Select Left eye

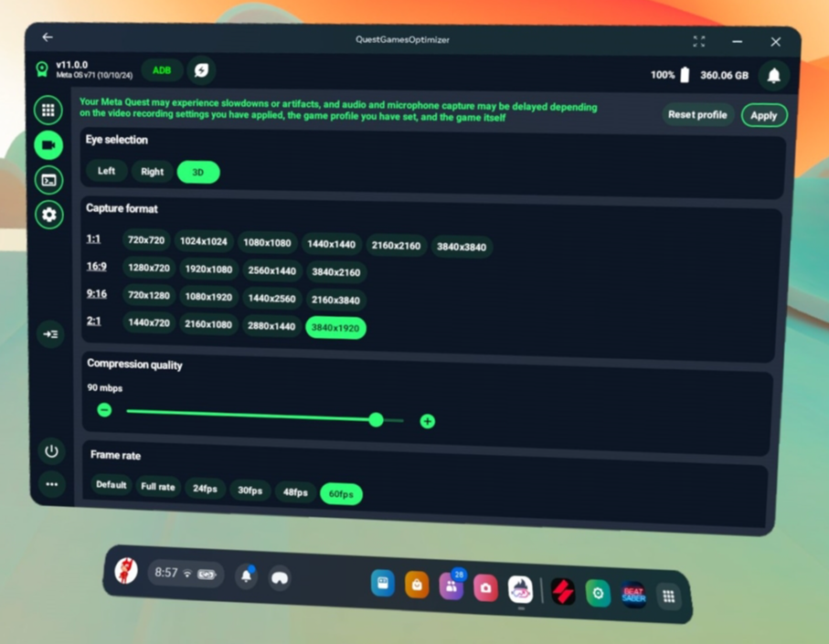click(x=106, y=171)
